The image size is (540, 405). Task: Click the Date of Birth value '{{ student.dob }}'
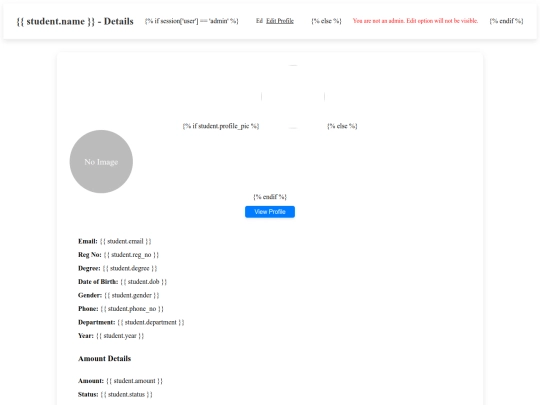(144, 282)
